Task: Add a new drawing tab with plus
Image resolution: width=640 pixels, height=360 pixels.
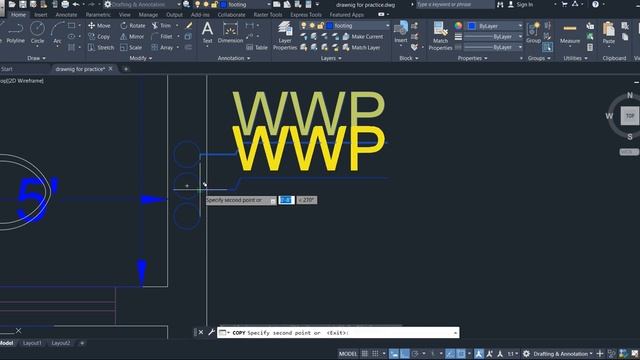Action: [126, 69]
